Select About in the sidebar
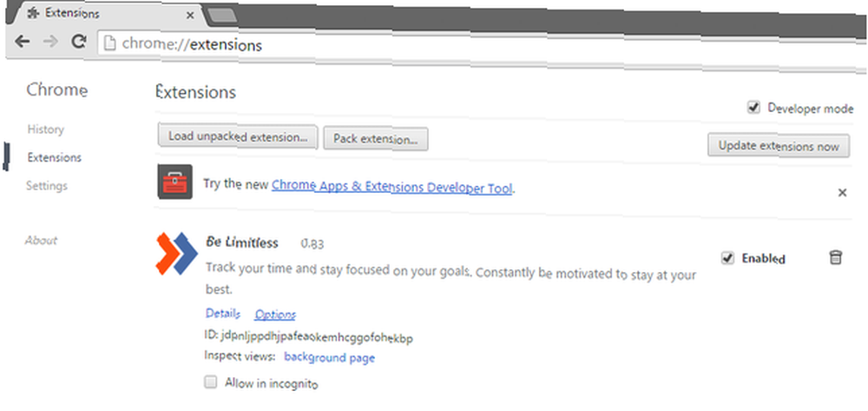 (x=41, y=240)
